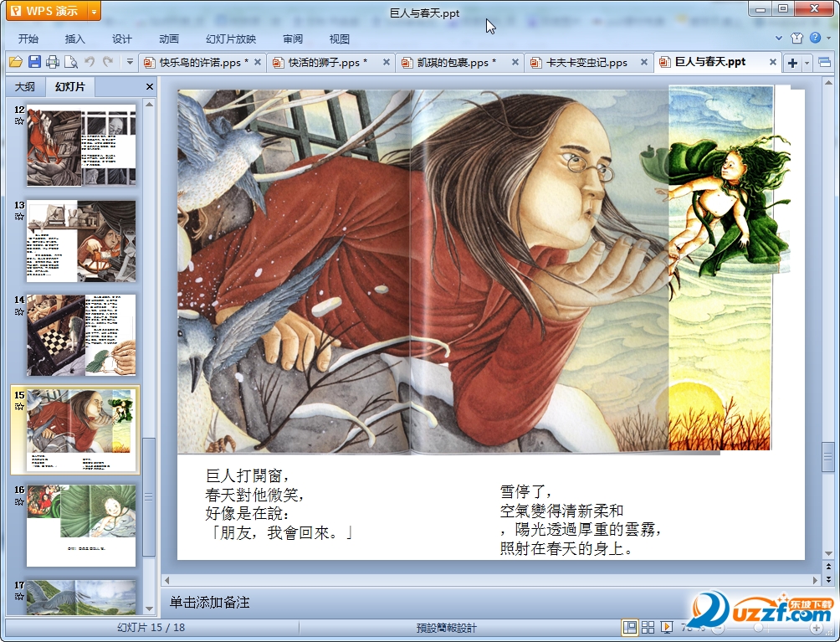Switch to the 幻灯片 thumbnails pane tab
Screen dimensions: 840x642
69,87
